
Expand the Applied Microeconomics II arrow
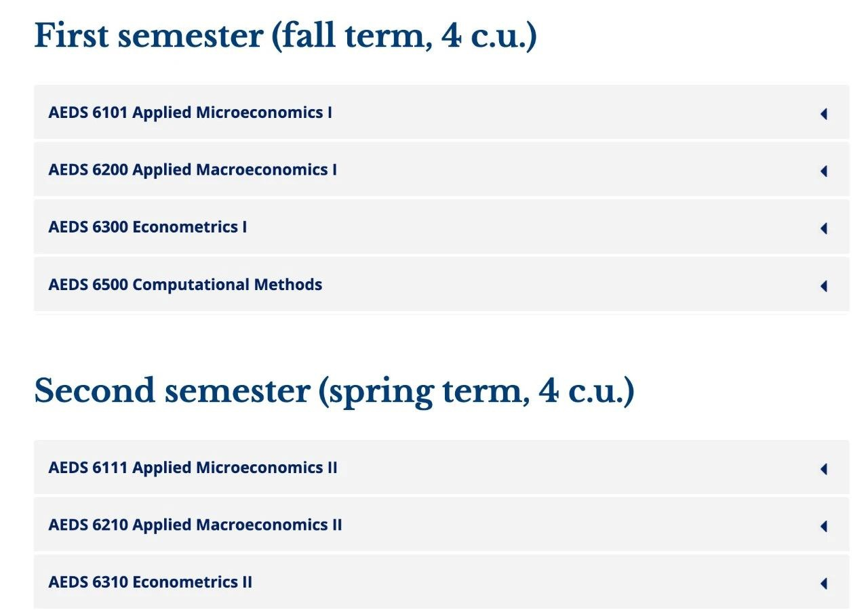(x=824, y=469)
